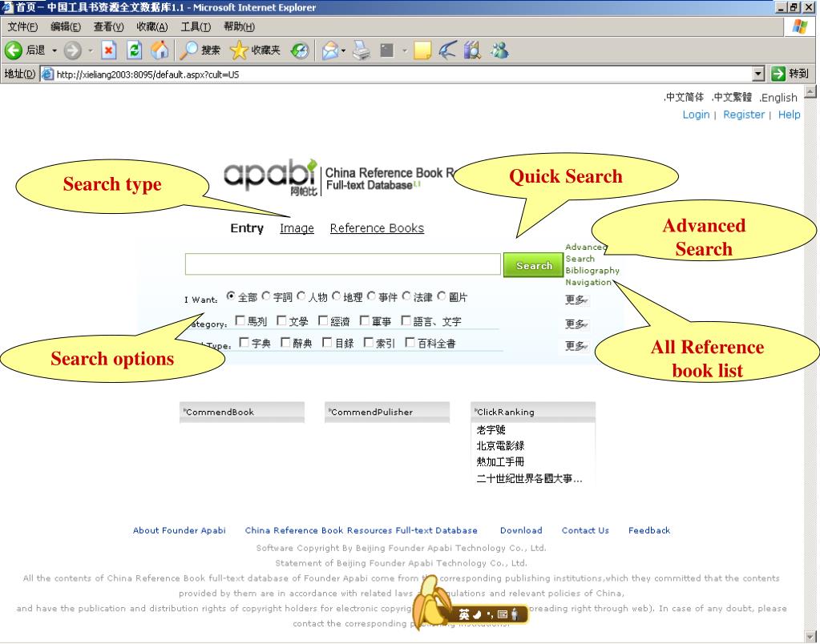Click the green Search button
The height and width of the screenshot is (644, 820).
pos(533,265)
